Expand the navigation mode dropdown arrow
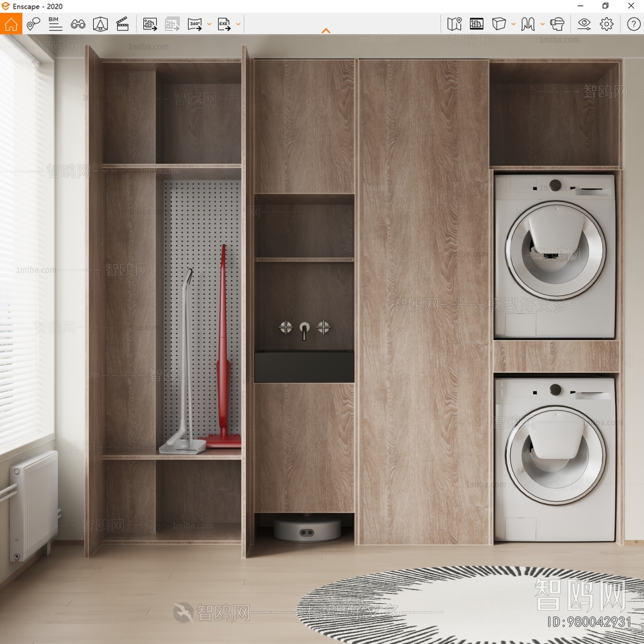 (543, 24)
